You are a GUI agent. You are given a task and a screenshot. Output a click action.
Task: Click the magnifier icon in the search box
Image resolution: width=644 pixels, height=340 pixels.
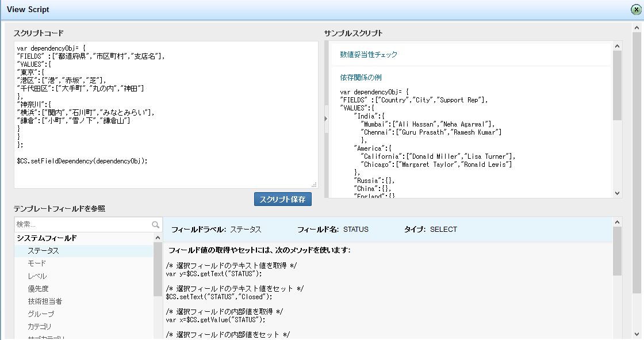point(155,225)
